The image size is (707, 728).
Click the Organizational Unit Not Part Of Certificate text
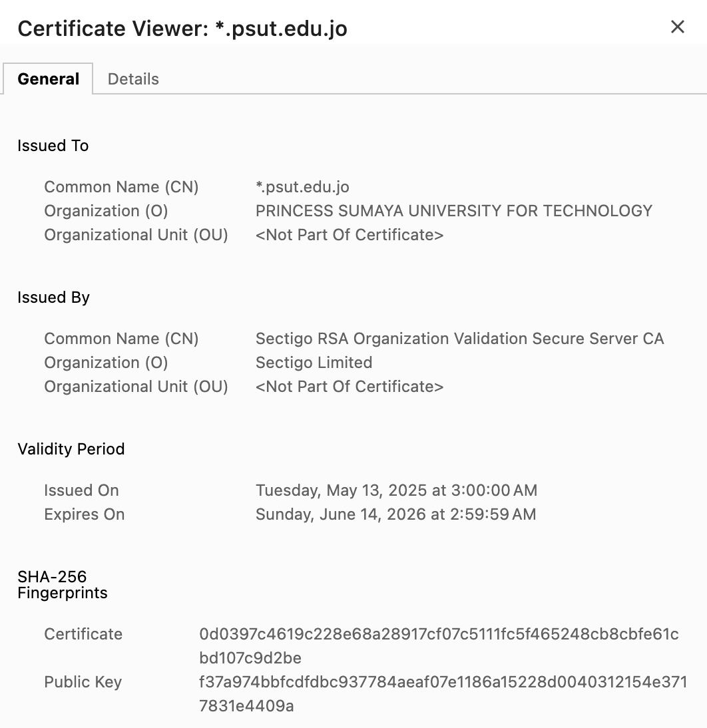tap(351, 235)
